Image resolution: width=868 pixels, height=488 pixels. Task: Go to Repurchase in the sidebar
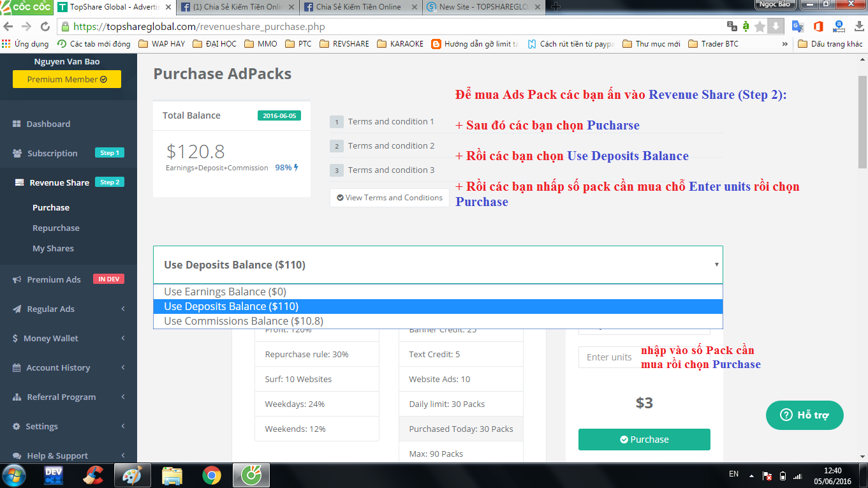(x=56, y=228)
